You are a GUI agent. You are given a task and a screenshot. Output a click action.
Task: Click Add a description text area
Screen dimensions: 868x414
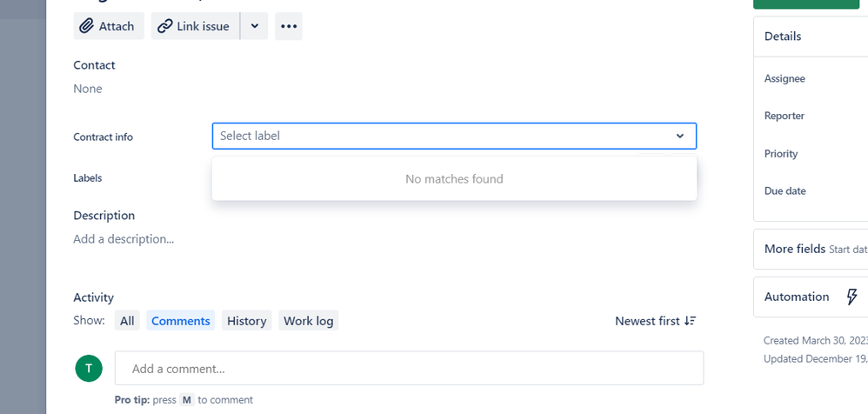[x=124, y=239]
